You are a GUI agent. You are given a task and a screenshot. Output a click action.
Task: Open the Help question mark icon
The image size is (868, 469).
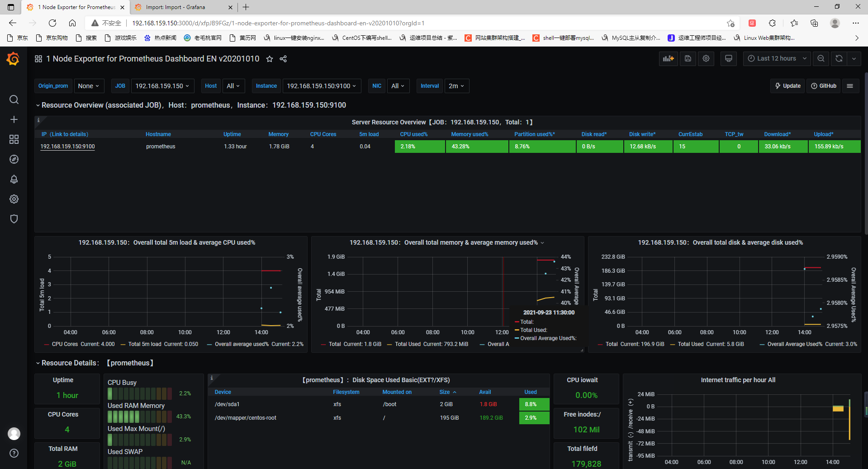tap(14, 453)
